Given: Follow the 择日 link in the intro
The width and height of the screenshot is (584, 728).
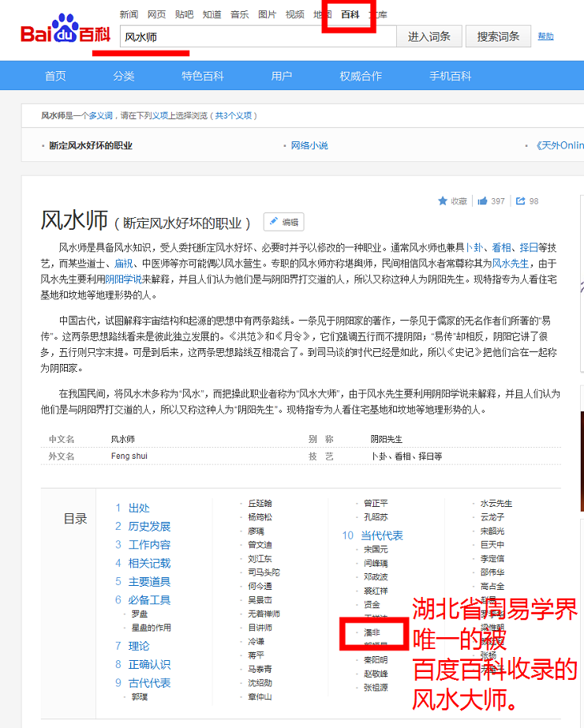Looking at the screenshot, I should tap(530, 247).
